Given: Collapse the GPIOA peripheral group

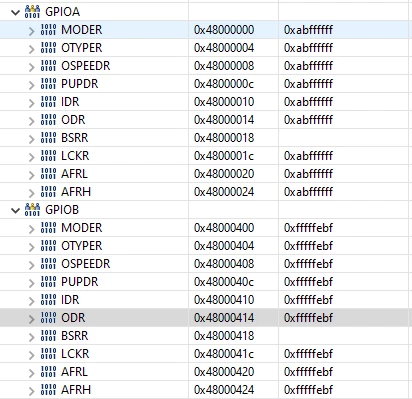Looking at the screenshot, I should [x=15, y=13].
